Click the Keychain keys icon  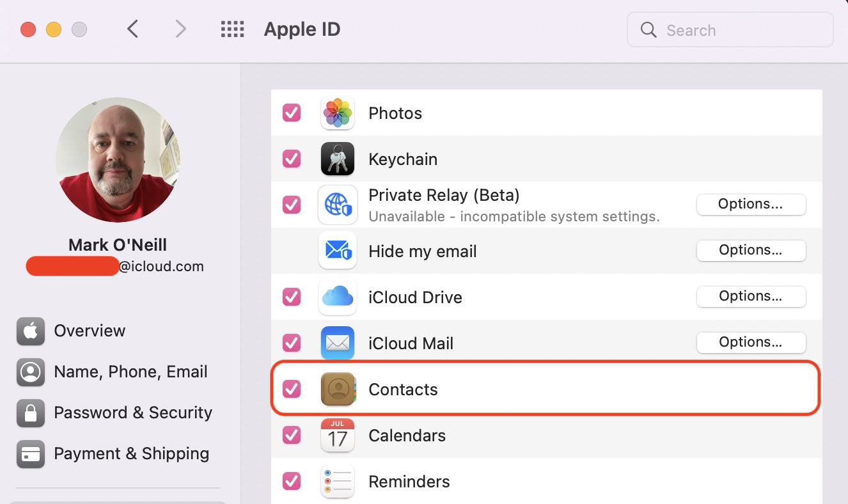(337, 159)
